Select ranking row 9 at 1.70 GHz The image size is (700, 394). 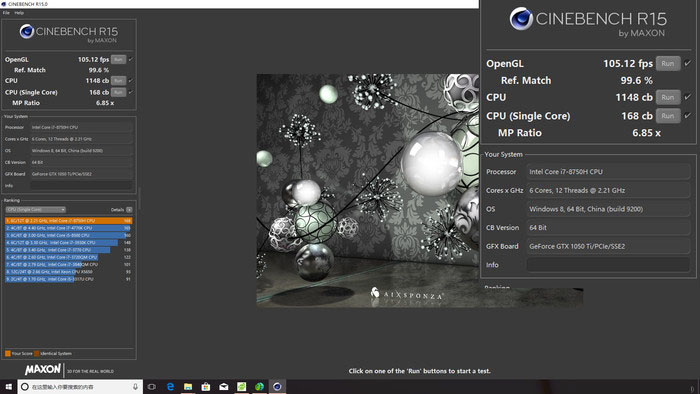pyautogui.click(x=68, y=279)
